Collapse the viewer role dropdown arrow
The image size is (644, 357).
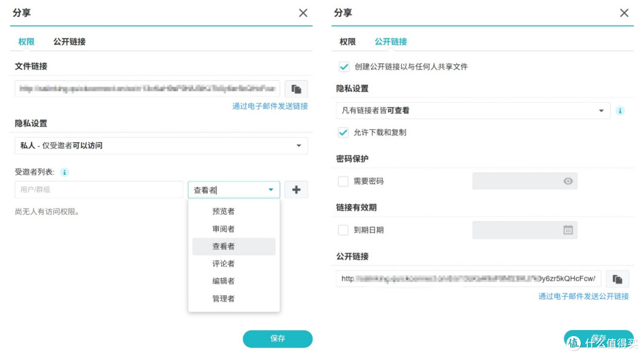click(x=271, y=190)
